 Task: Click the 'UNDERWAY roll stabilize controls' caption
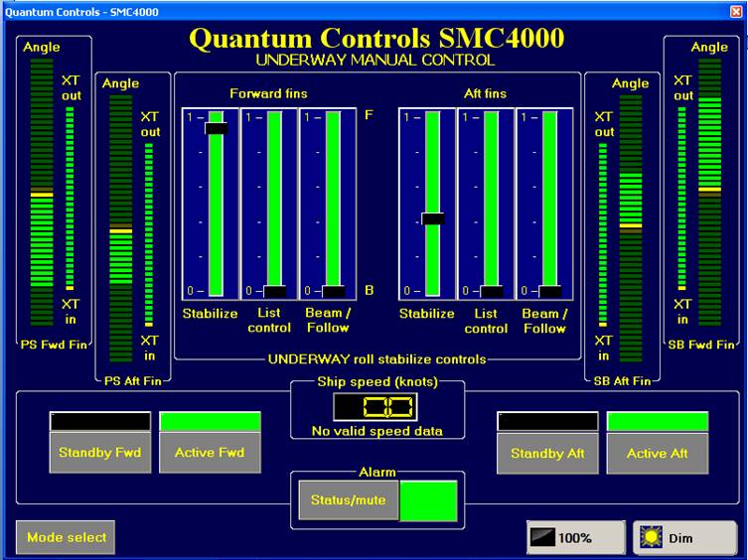(x=376, y=359)
